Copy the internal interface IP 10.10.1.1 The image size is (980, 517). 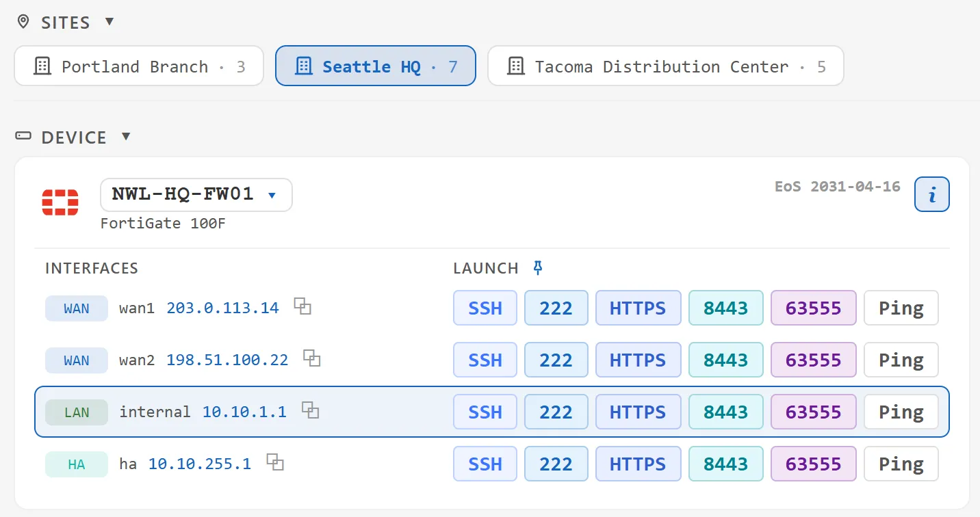coord(311,410)
